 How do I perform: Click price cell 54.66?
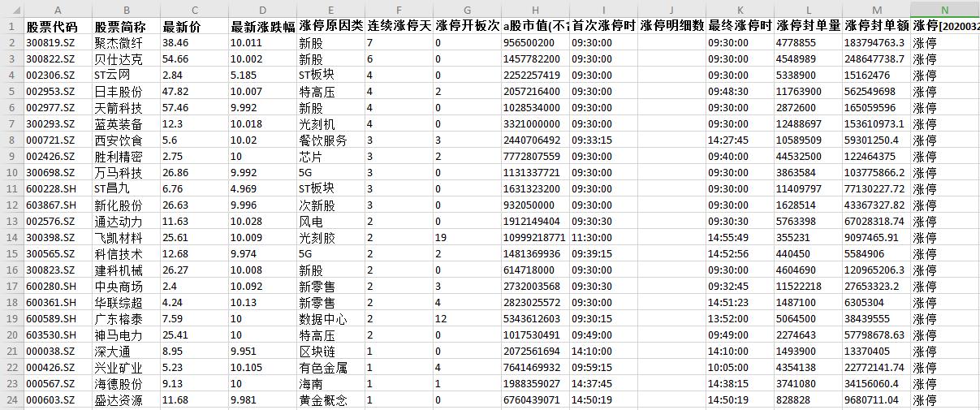[194, 58]
